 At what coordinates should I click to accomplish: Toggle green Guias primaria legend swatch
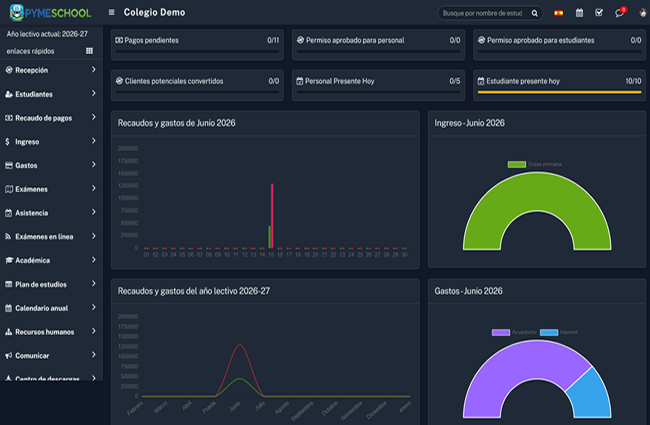[517, 164]
